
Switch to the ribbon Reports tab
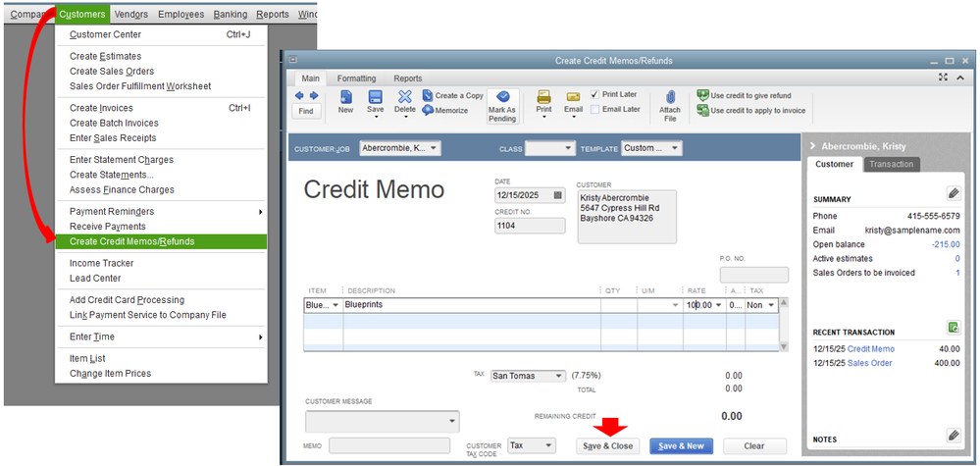407,78
